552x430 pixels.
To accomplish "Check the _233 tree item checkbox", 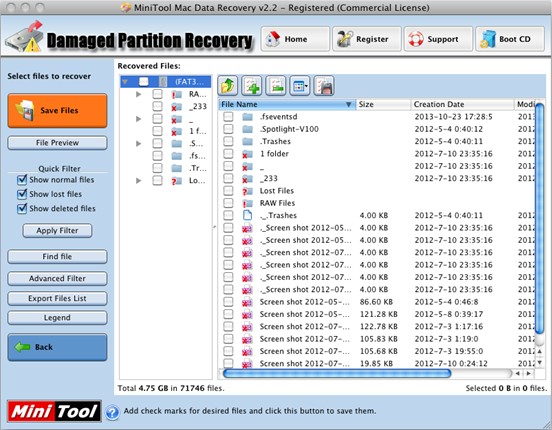I will pyautogui.click(x=157, y=106).
